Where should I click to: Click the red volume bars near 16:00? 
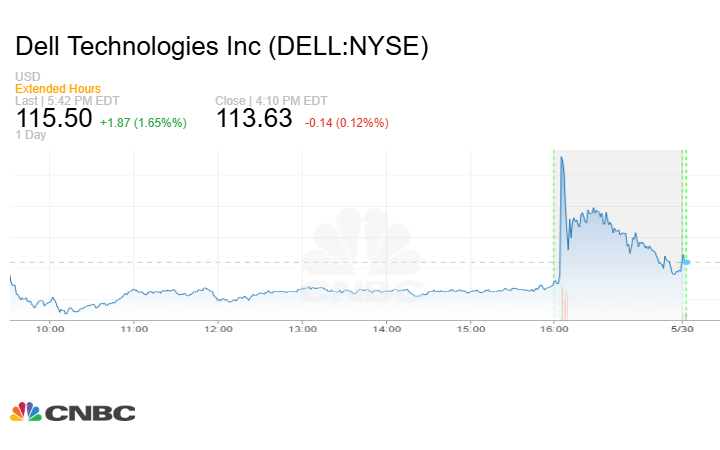pyautogui.click(x=563, y=302)
